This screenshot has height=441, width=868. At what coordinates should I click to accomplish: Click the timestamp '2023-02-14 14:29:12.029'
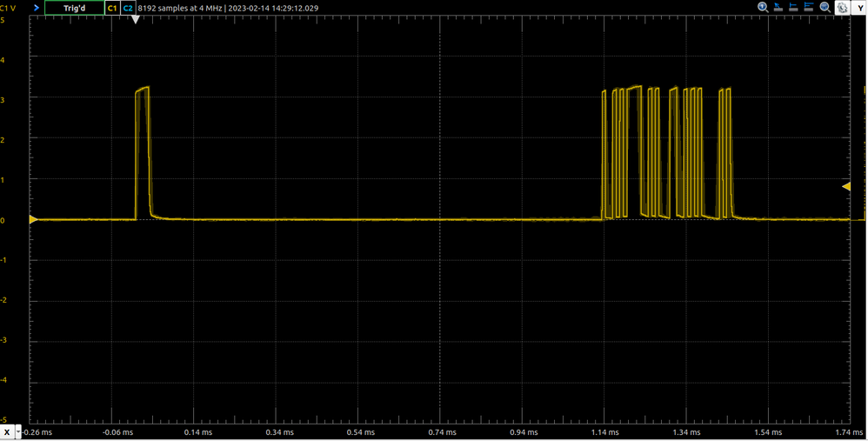coord(273,9)
